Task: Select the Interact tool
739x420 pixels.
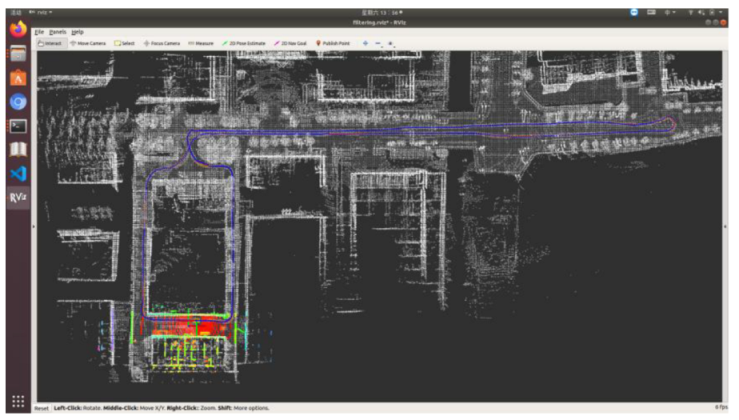Action: coord(54,44)
